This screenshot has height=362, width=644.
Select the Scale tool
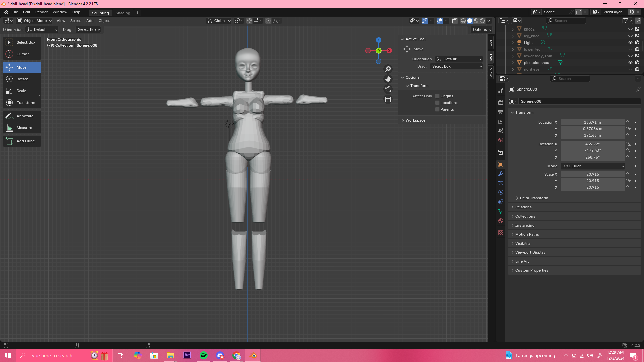coord(22,91)
